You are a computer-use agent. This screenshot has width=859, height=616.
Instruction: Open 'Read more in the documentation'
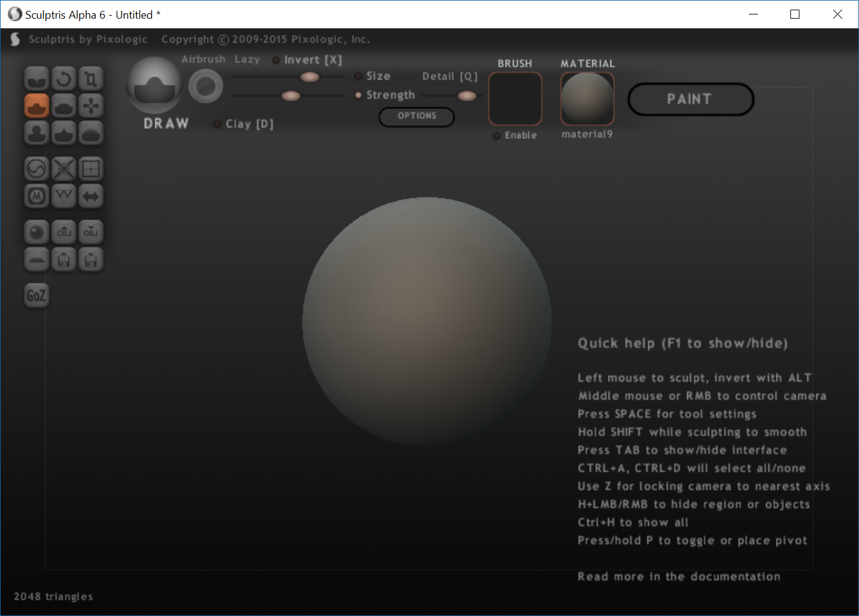click(679, 576)
